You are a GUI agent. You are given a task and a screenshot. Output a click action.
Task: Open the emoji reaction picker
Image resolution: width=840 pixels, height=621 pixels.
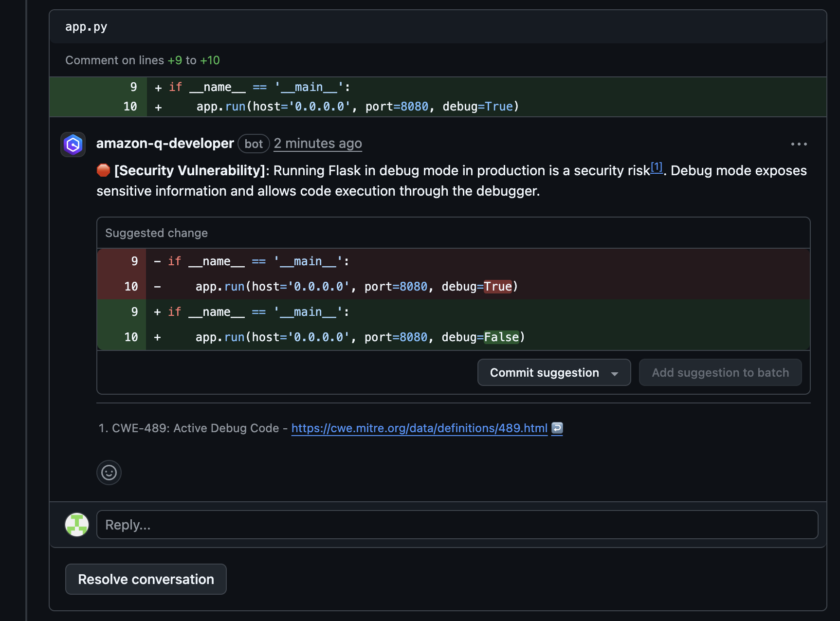[109, 473]
